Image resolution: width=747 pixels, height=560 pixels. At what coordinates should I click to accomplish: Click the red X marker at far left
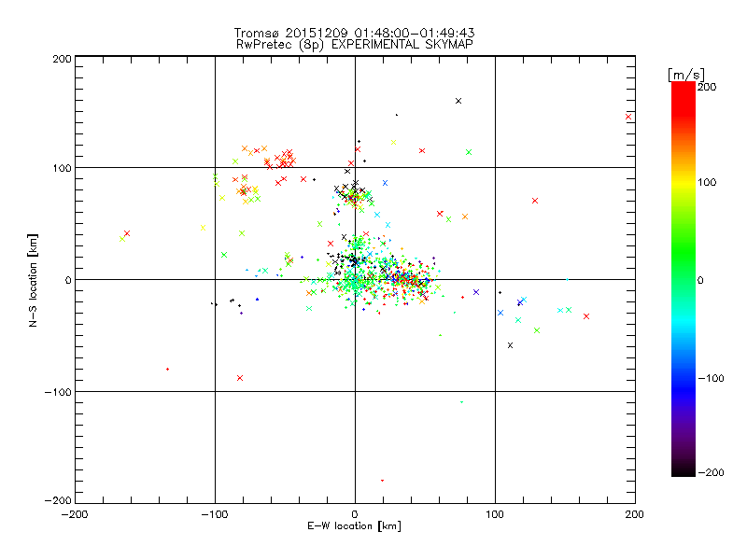click(127, 233)
